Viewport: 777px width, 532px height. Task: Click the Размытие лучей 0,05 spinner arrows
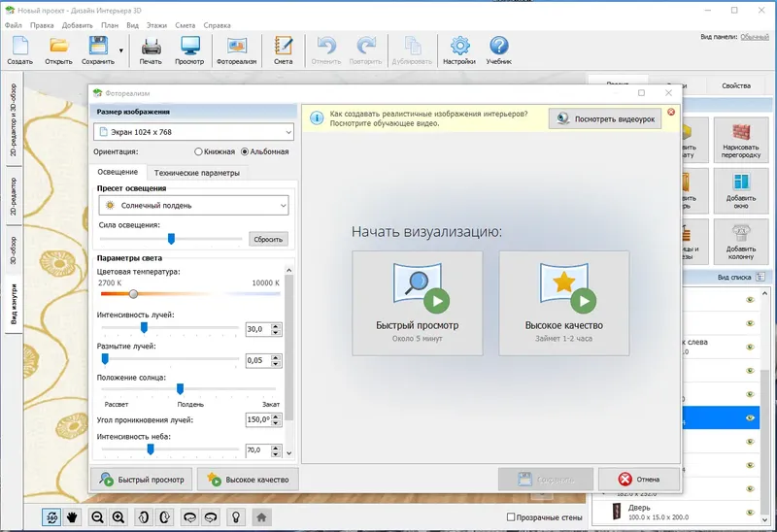(x=277, y=360)
